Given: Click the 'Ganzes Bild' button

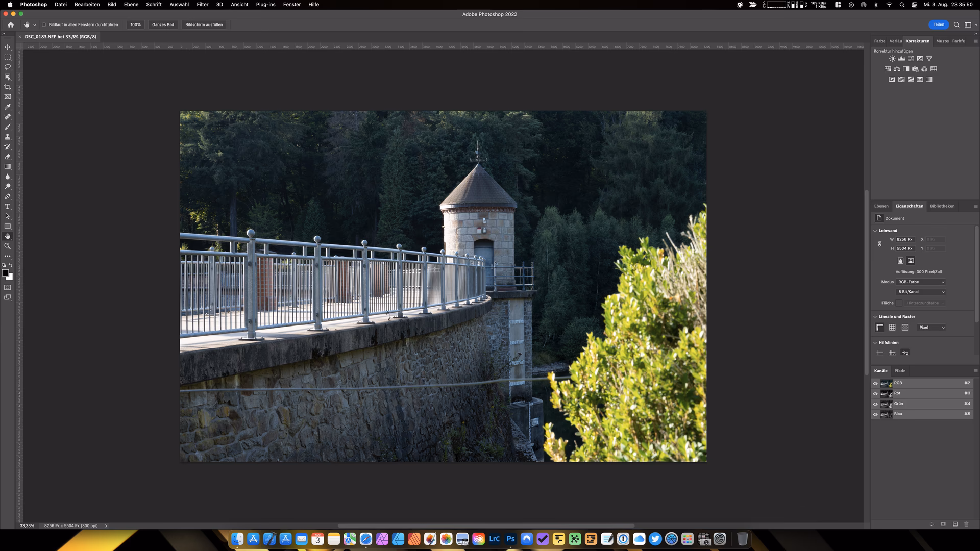Looking at the screenshot, I should pyautogui.click(x=163, y=24).
